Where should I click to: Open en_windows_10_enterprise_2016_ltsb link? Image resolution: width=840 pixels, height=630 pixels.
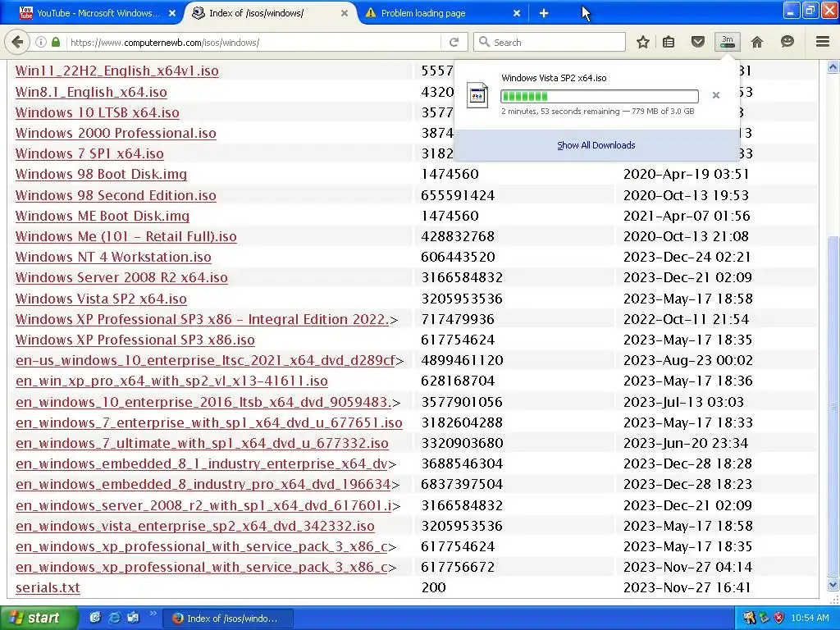click(x=203, y=402)
